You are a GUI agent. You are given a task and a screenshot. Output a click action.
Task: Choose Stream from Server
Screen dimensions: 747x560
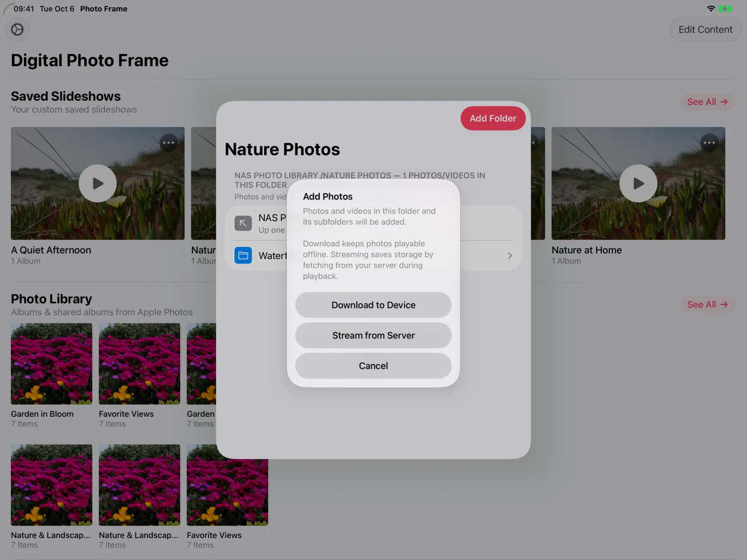pos(373,336)
